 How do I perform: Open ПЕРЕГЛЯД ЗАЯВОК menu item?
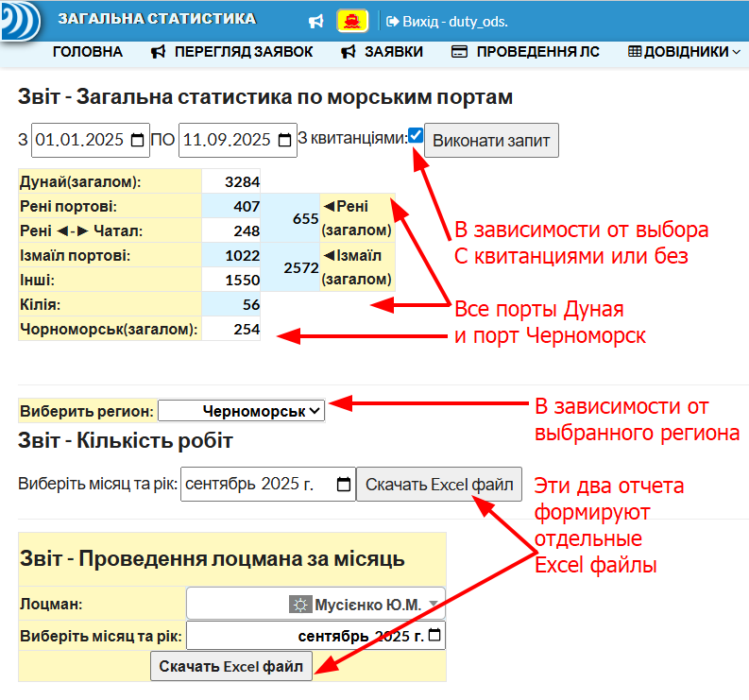(x=231, y=52)
